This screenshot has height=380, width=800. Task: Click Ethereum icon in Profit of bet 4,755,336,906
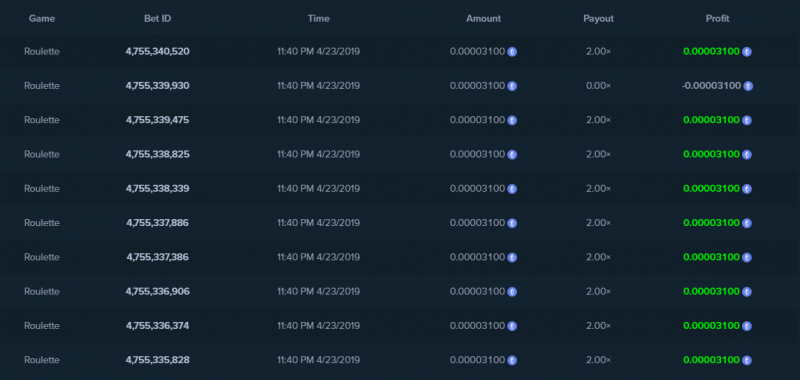tap(746, 291)
